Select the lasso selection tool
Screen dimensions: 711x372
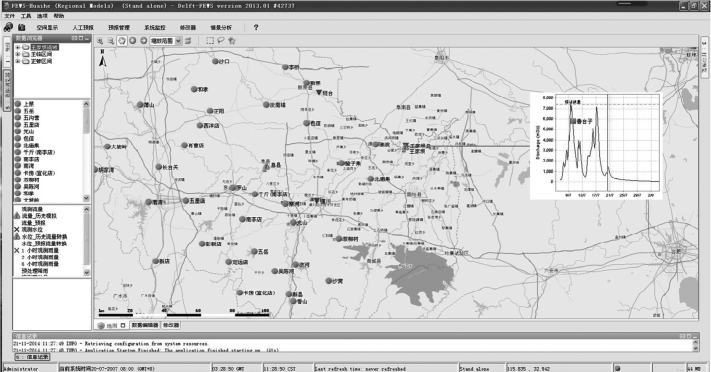pyautogui.click(x=221, y=41)
